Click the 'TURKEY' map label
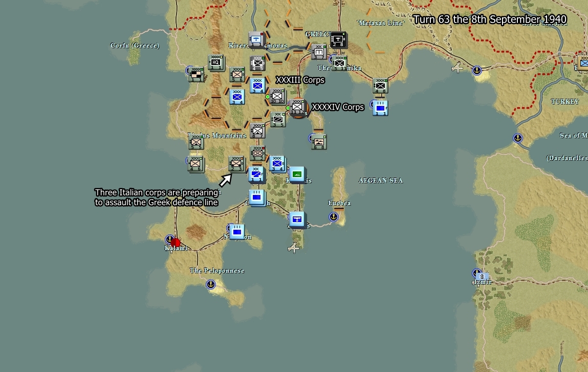Viewport: 588px width, 372px height. pos(565,102)
